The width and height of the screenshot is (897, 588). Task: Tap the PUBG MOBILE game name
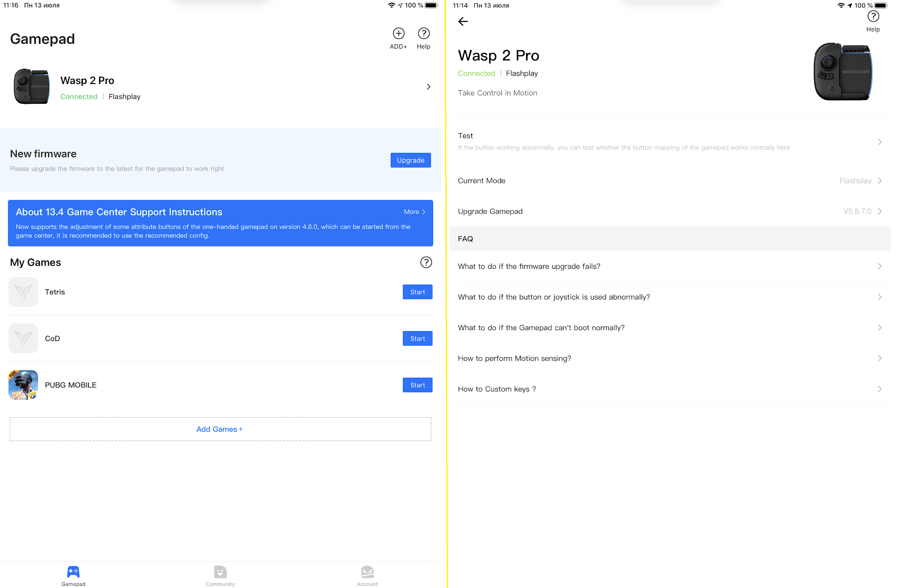pyautogui.click(x=71, y=385)
